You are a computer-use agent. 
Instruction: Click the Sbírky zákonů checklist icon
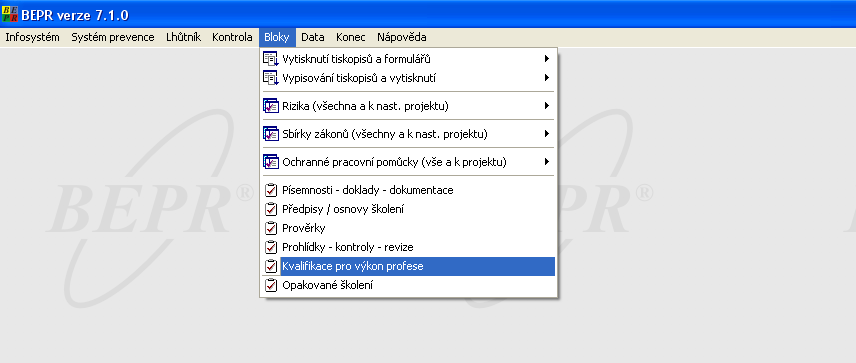271,134
